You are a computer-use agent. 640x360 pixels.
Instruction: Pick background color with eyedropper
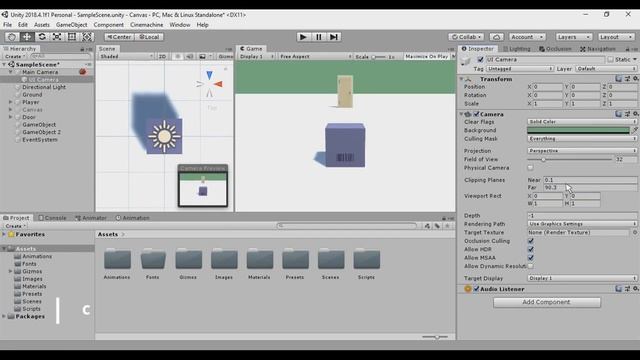click(x=635, y=130)
